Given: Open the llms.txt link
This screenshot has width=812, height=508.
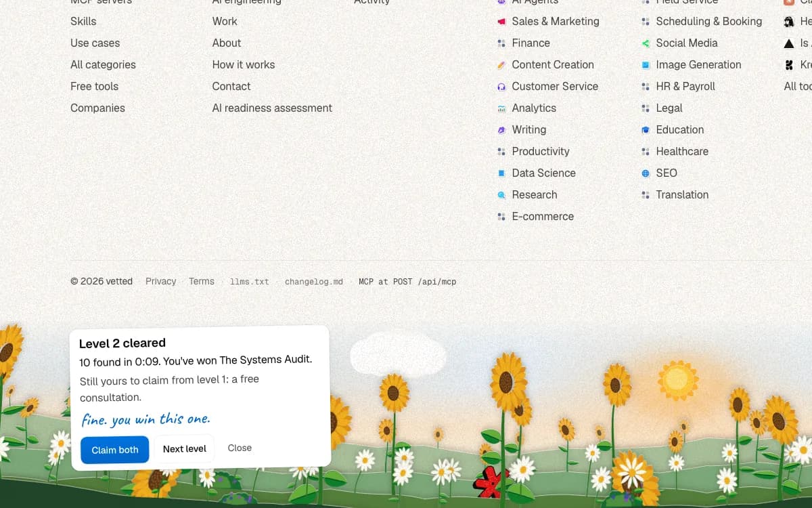Looking at the screenshot, I should [x=250, y=282].
